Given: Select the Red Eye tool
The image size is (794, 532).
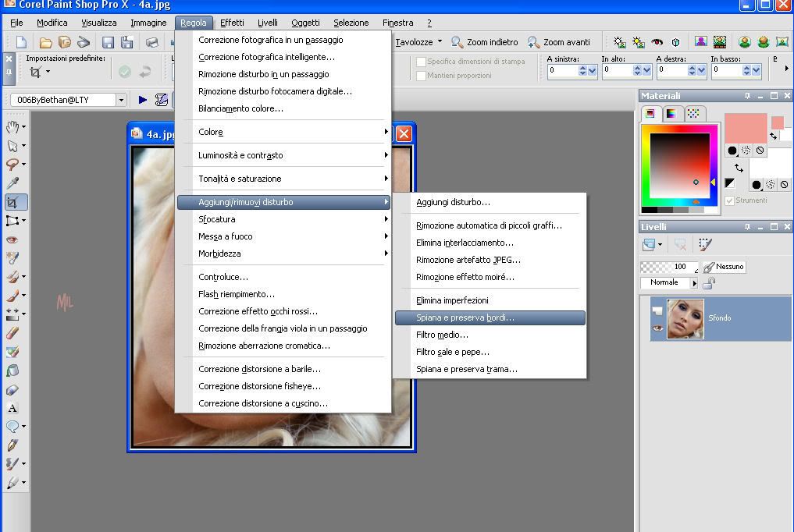Looking at the screenshot, I should click(12, 239).
